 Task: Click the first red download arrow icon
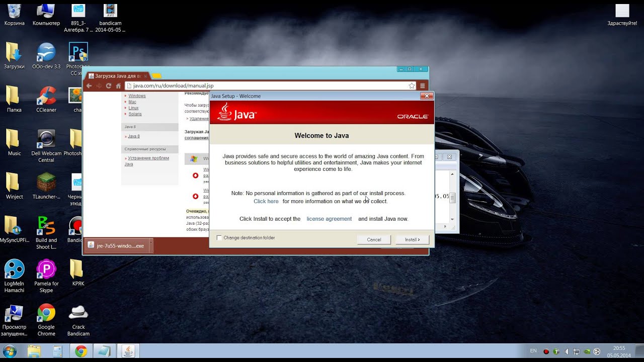coord(195,175)
